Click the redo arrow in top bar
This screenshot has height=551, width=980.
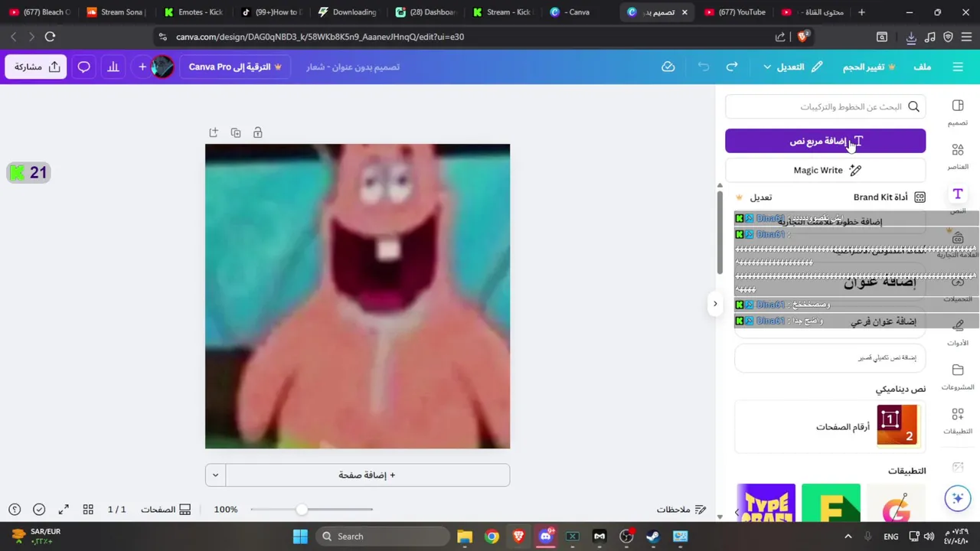click(x=732, y=67)
